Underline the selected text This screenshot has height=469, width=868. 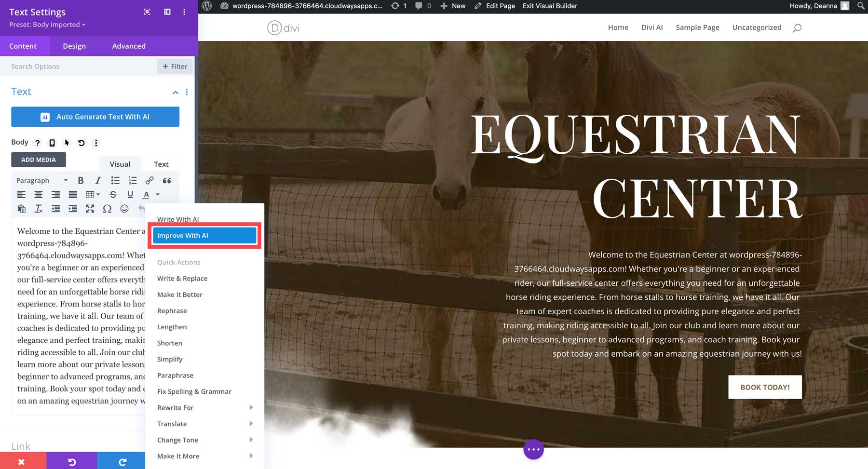130,195
